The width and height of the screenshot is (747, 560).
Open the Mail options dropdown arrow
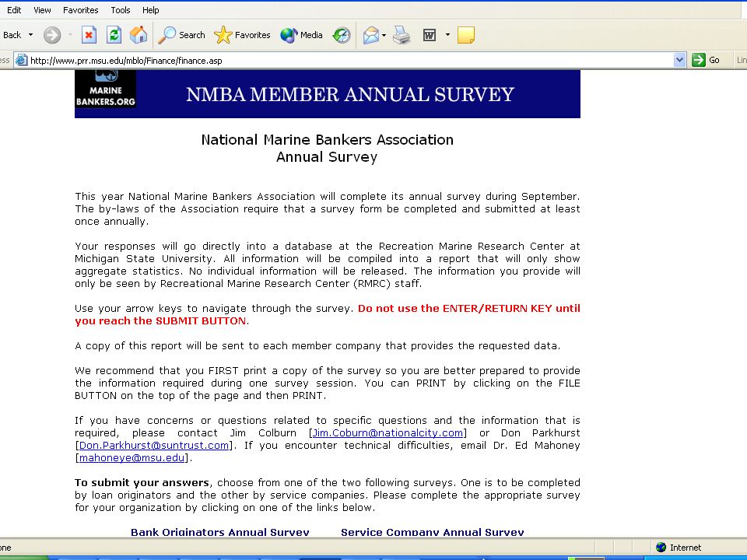384,35
